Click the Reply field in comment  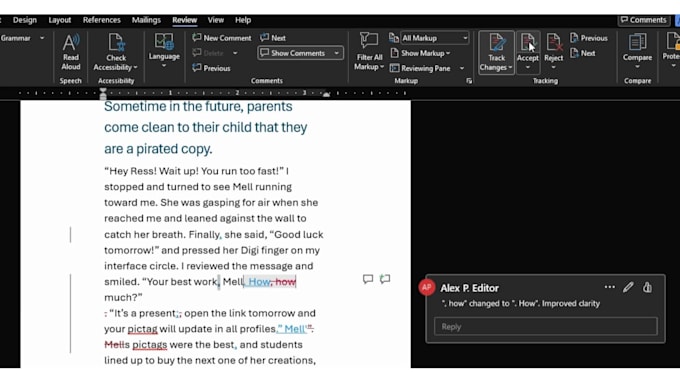coord(546,327)
